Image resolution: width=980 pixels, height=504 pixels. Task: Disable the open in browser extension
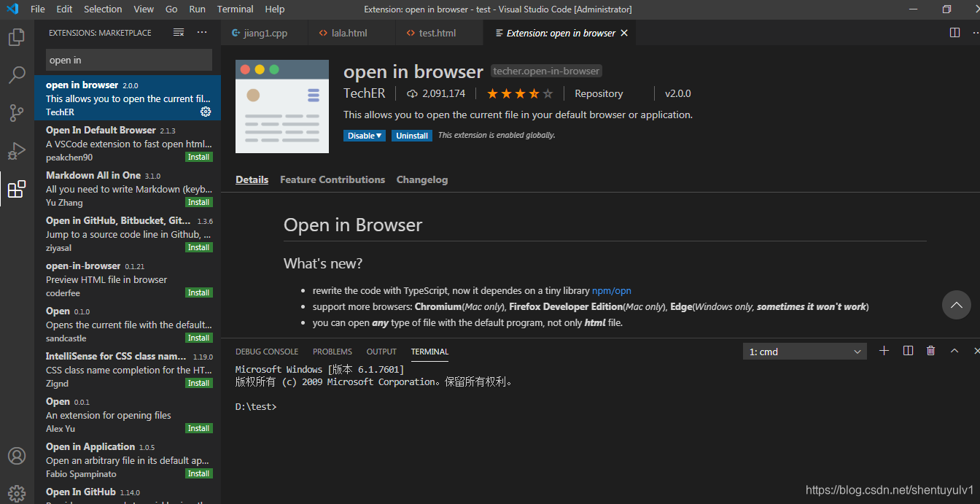point(360,135)
